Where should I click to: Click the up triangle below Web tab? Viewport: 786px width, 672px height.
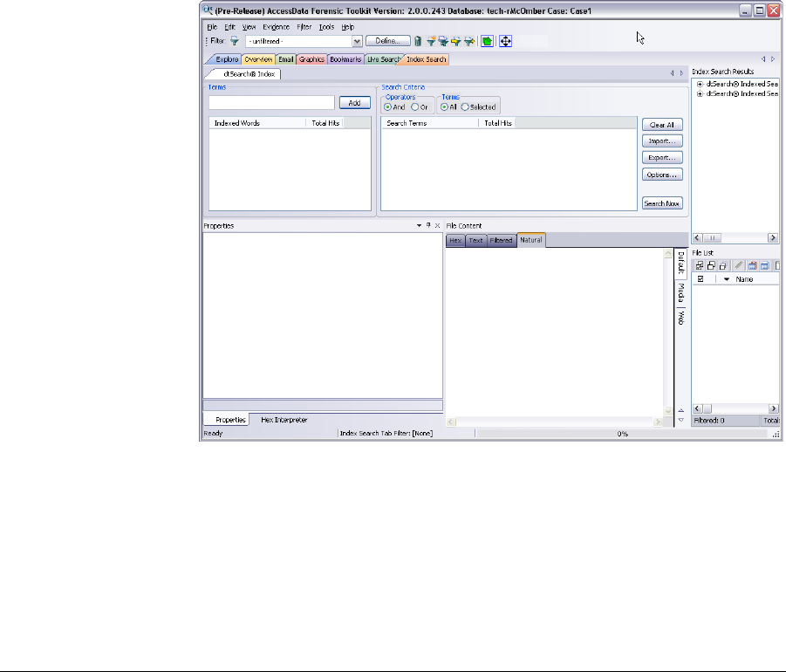680,411
